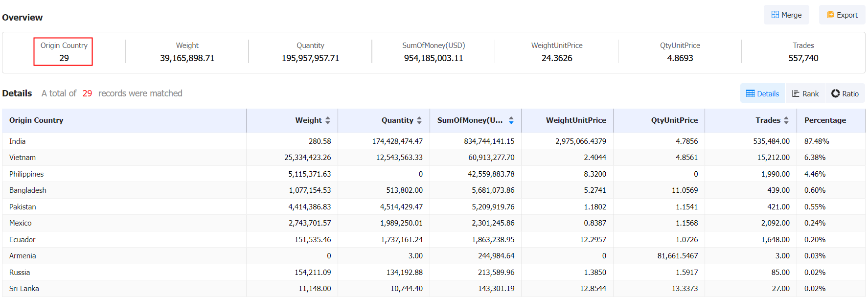This screenshot has width=868, height=297.
Task: Click overview WeightUnitPrice value 24.3626
Action: (557, 58)
